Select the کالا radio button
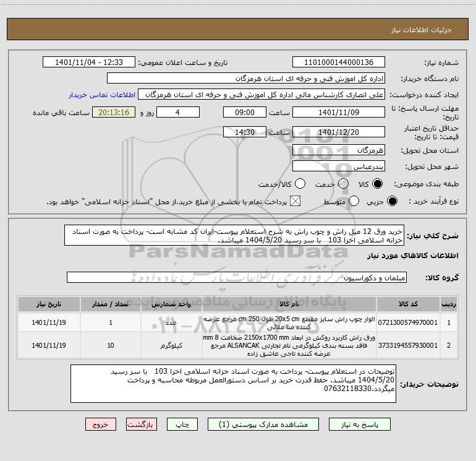Viewport: 476px width, 461px height. tap(377, 184)
